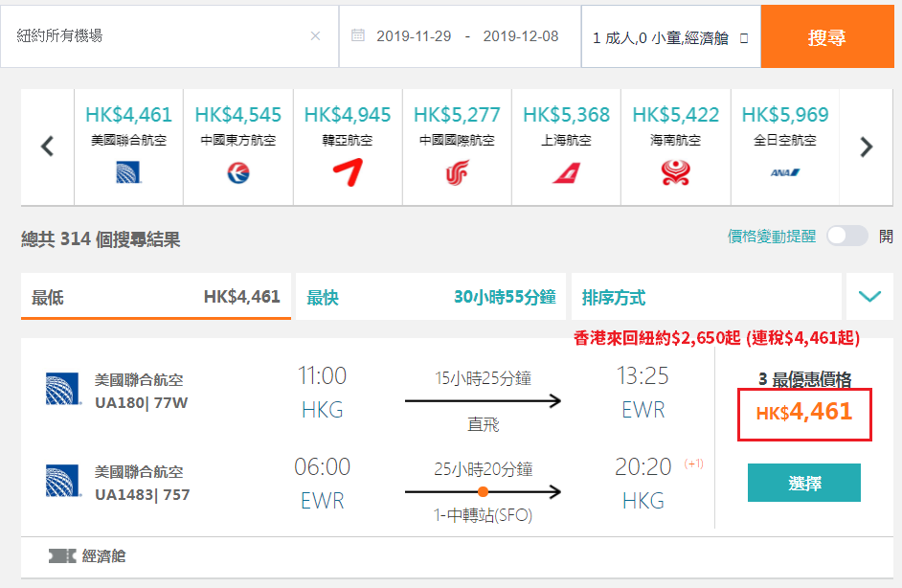The image size is (902, 588).
Task: Click the 經濟艙 cabin class label
Action: click(103, 555)
